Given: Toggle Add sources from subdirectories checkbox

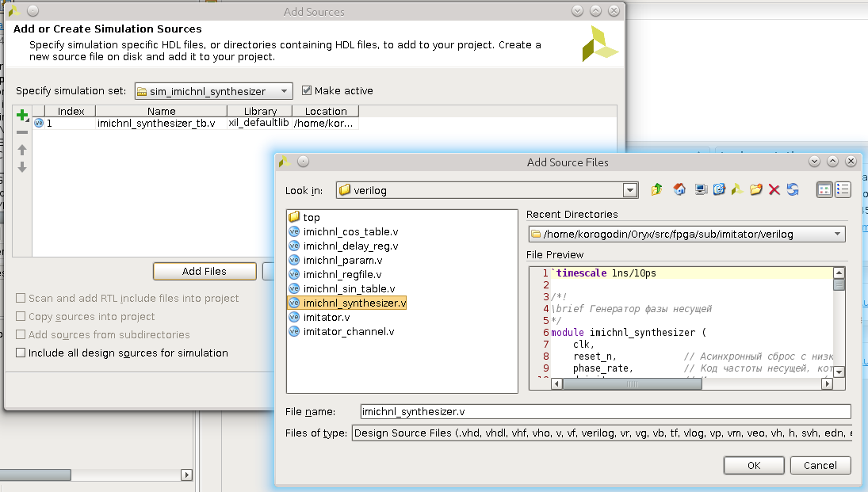Looking at the screenshot, I should point(21,335).
